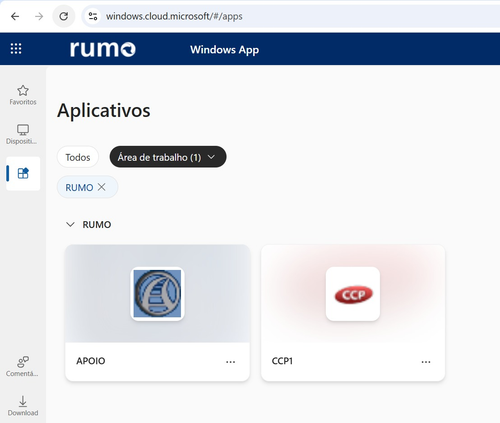Click the Aplicativos page heading
This screenshot has height=423, width=500.
[104, 110]
